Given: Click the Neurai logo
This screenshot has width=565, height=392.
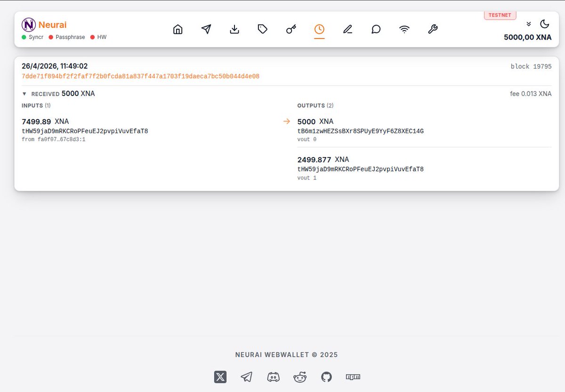Looking at the screenshot, I should (29, 24).
